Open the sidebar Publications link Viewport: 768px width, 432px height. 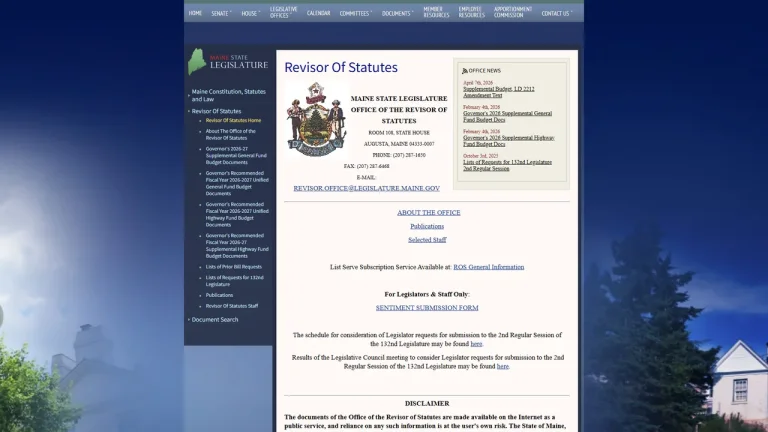click(x=219, y=295)
